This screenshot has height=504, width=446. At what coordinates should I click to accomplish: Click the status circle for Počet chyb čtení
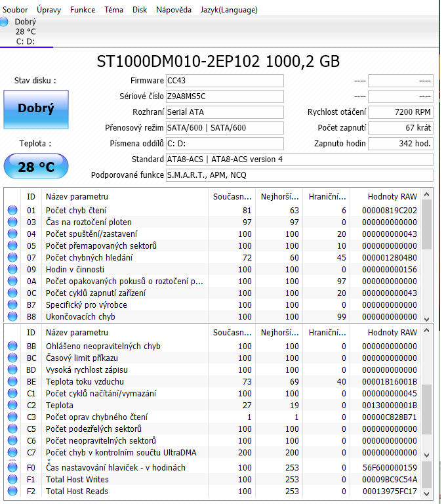(x=12, y=210)
